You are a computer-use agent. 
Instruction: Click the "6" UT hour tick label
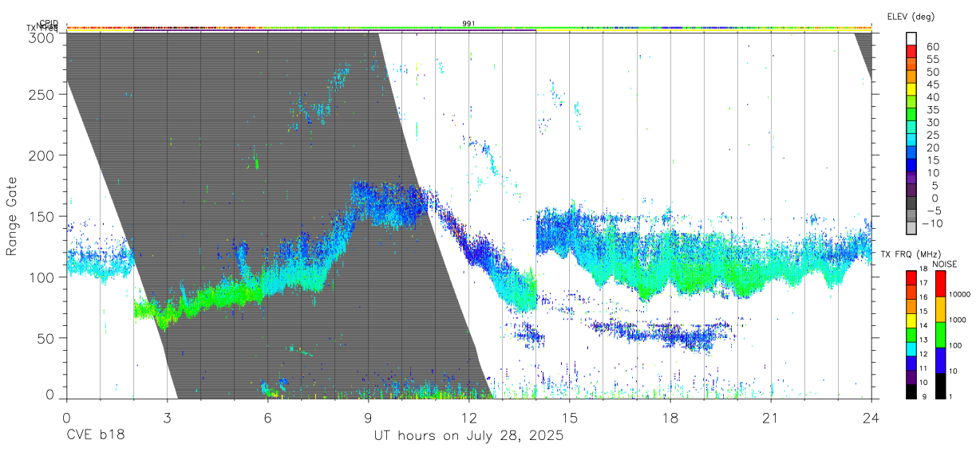[267, 419]
